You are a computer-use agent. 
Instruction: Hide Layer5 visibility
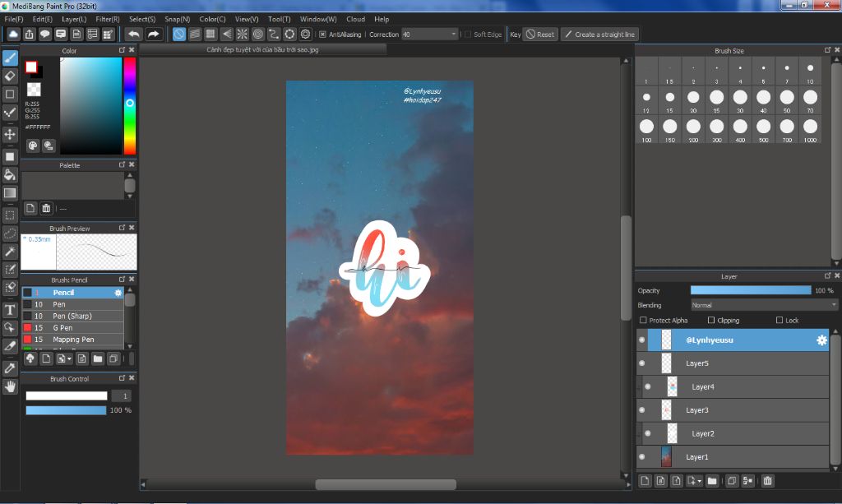pos(641,363)
